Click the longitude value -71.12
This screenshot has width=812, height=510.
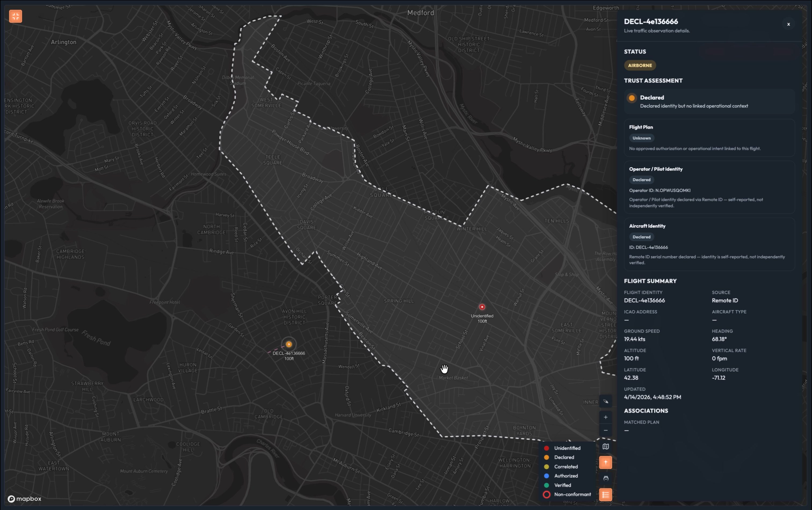click(x=718, y=378)
